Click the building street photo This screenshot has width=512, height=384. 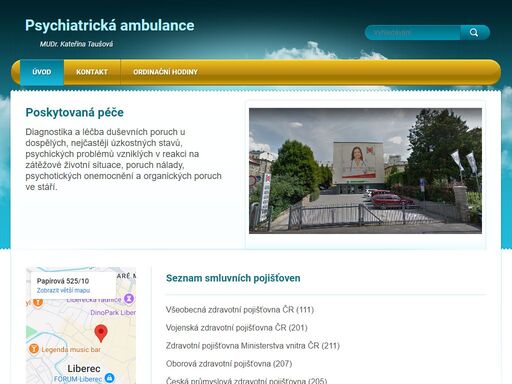(365, 171)
